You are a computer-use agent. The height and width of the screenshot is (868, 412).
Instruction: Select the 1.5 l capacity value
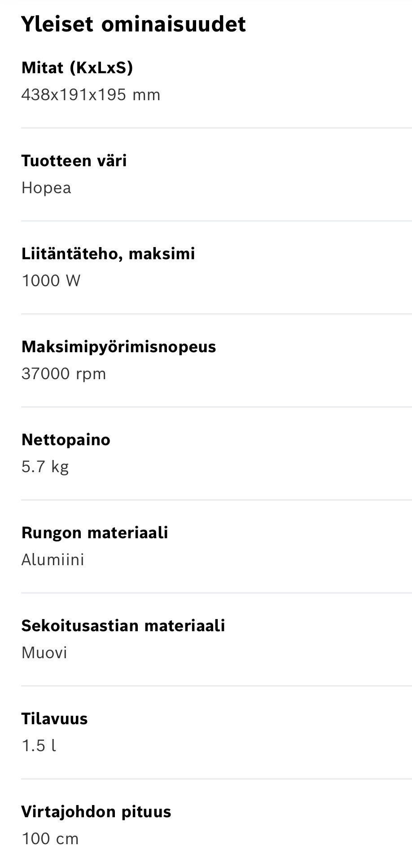point(39,746)
